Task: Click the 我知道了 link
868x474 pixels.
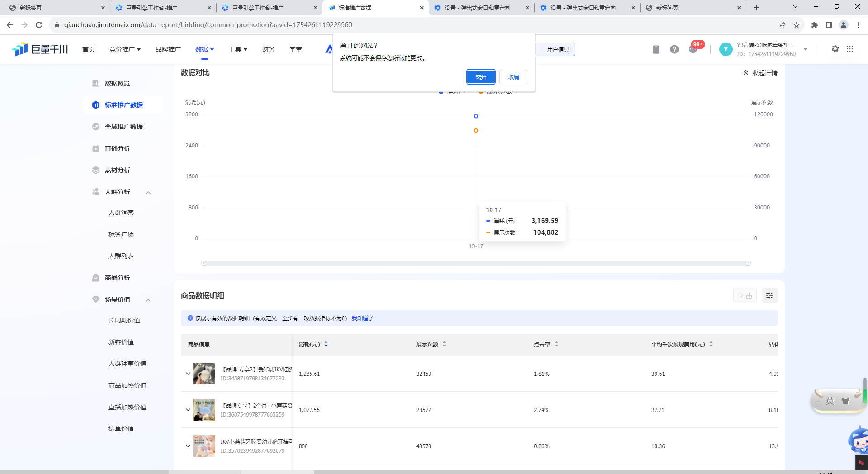Action: tap(362, 318)
